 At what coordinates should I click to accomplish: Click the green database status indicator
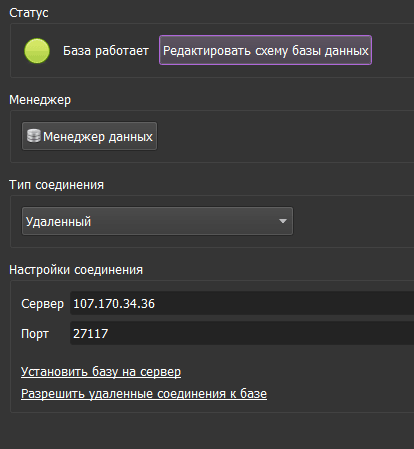[x=37, y=51]
